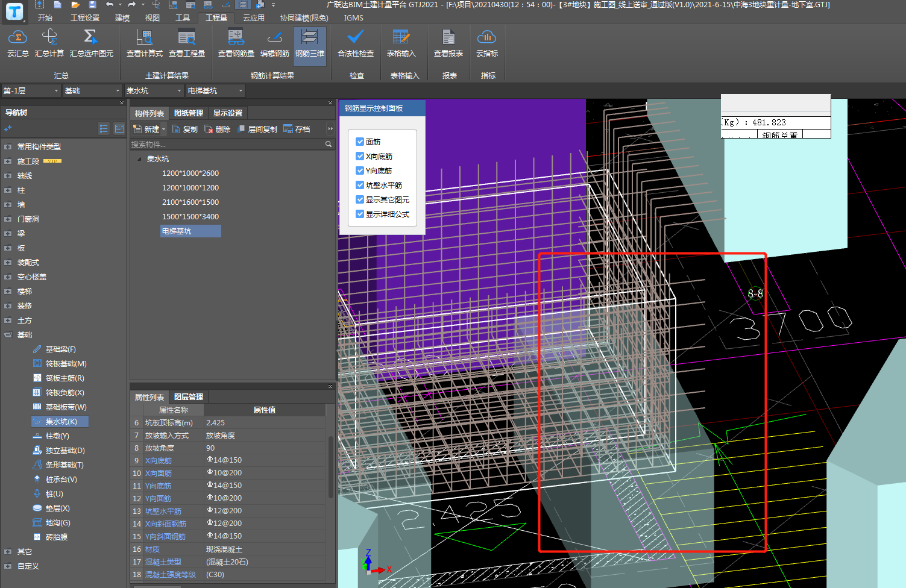Select 筏板基础(M) in navigation tree
The width and height of the screenshot is (906, 588).
point(66,363)
